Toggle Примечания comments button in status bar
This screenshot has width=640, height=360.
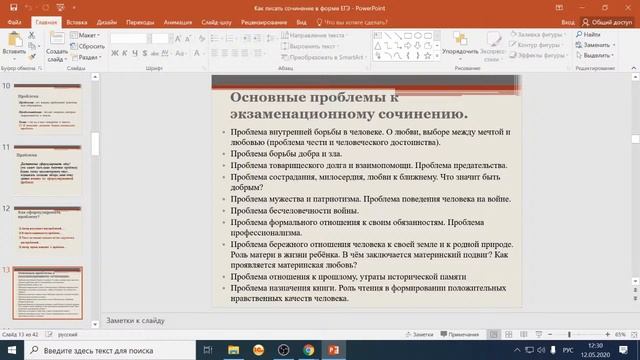[460, 334]
